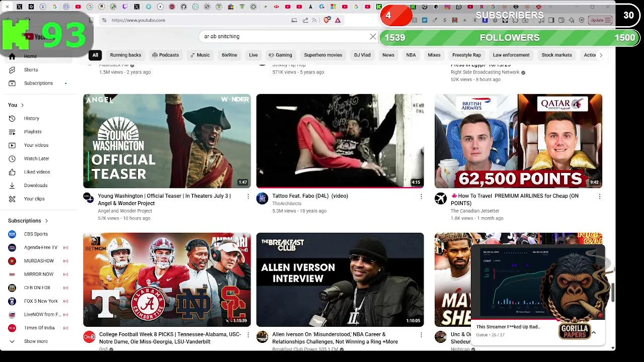644x362 pixels.
Task: Select the Podcasts chip
Action: click(x=166, y=55)
